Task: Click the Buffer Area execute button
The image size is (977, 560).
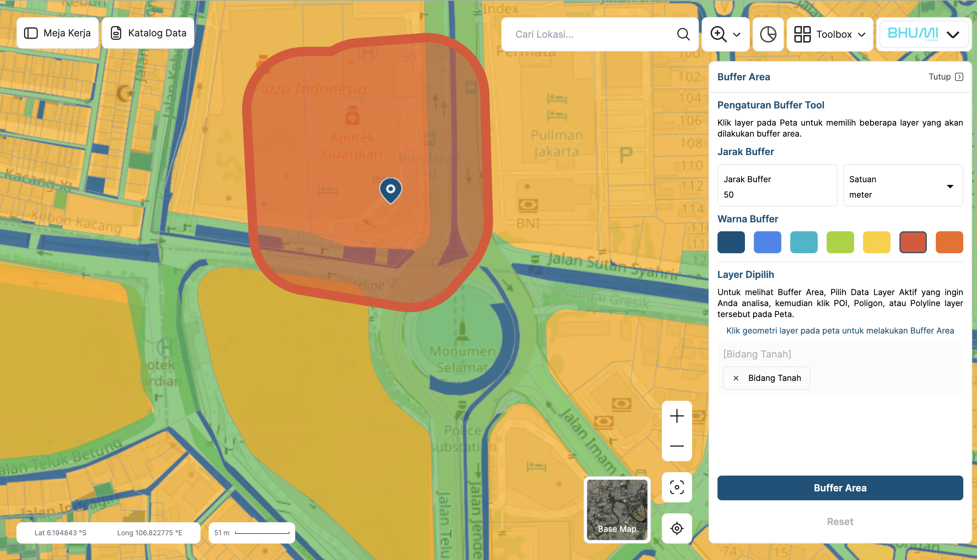Action: tap(839, 488)
